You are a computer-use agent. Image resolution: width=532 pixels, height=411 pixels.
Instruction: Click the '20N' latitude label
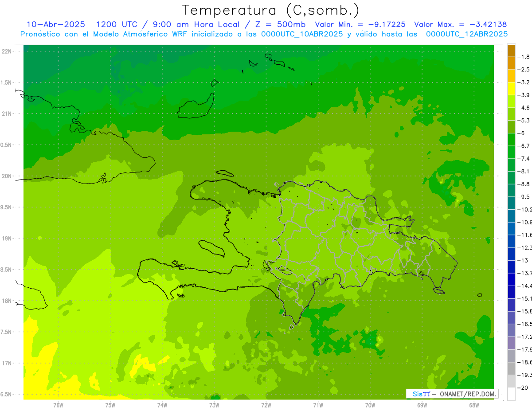pos(7,176)
